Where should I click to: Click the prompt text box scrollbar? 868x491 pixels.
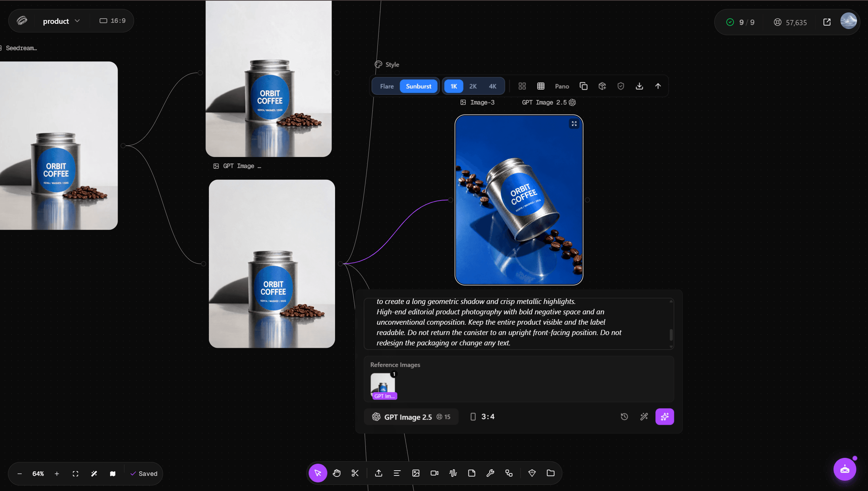tap(671, 334)
